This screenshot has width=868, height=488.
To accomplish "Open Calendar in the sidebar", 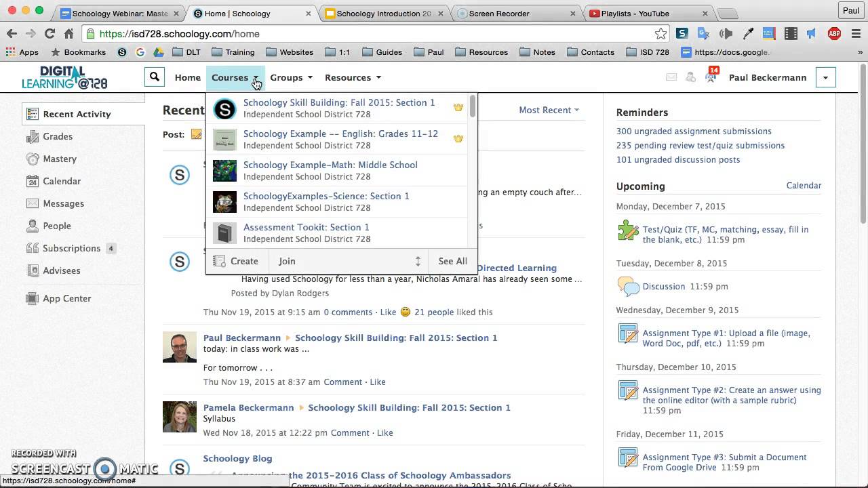I will (x=62, y=181).
